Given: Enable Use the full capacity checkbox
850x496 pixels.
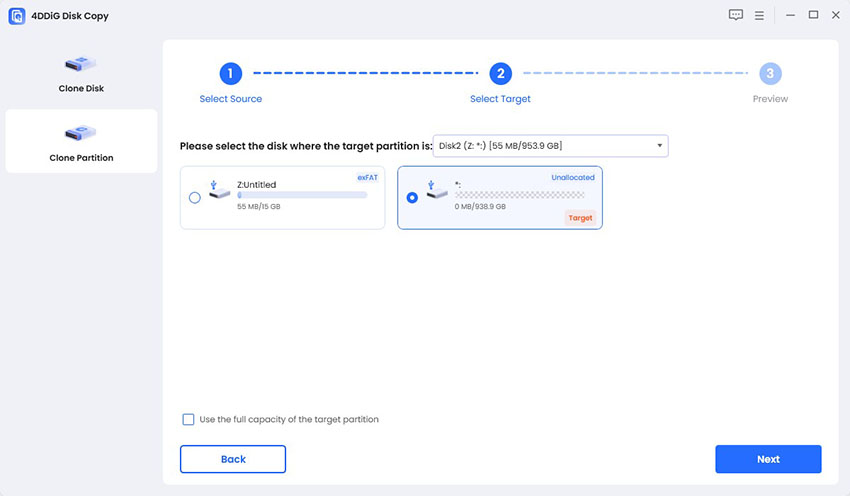Looking at the screenshot, I should (x=188, y=420).
